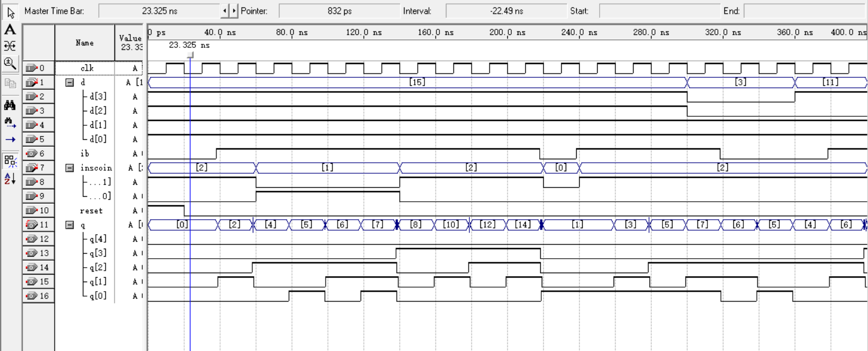868x351 pixels.
Task: Click the blue arrow Replace icon
Action: click(x=10, y=140)
